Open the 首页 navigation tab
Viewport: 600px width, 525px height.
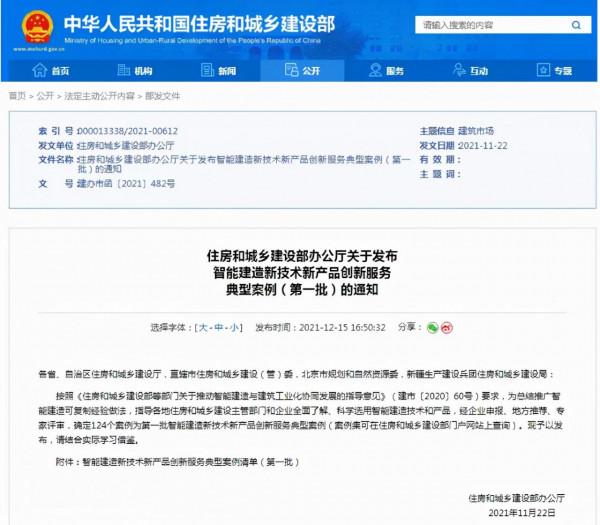pos(51,70)
